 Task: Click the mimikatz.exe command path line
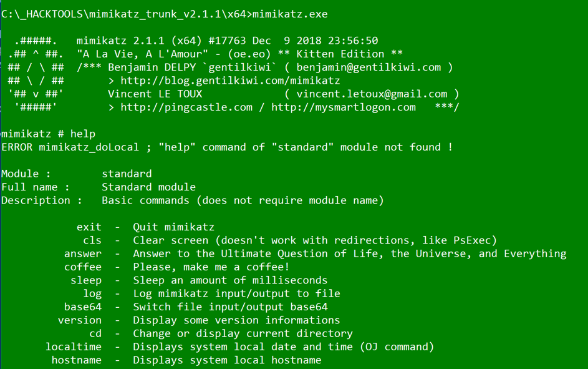[x=164, y=14]
